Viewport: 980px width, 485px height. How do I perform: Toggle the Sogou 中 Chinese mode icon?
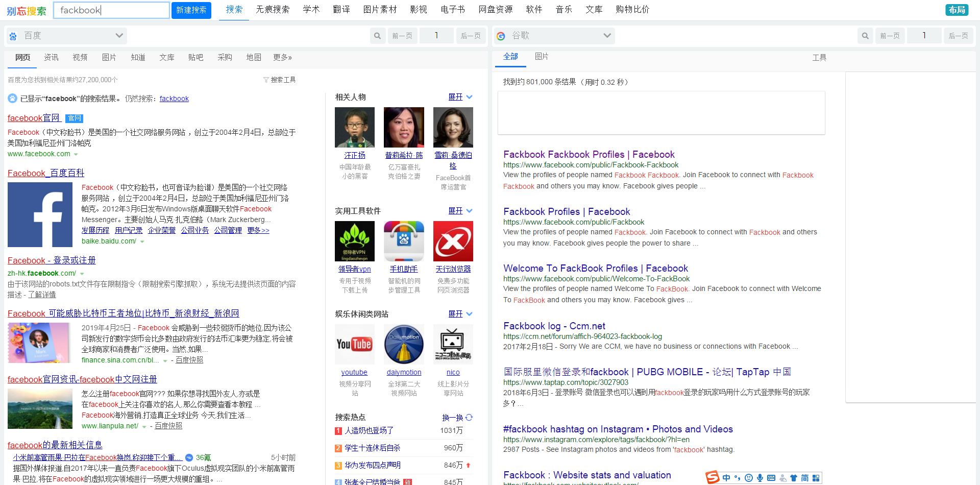point(726,478)
